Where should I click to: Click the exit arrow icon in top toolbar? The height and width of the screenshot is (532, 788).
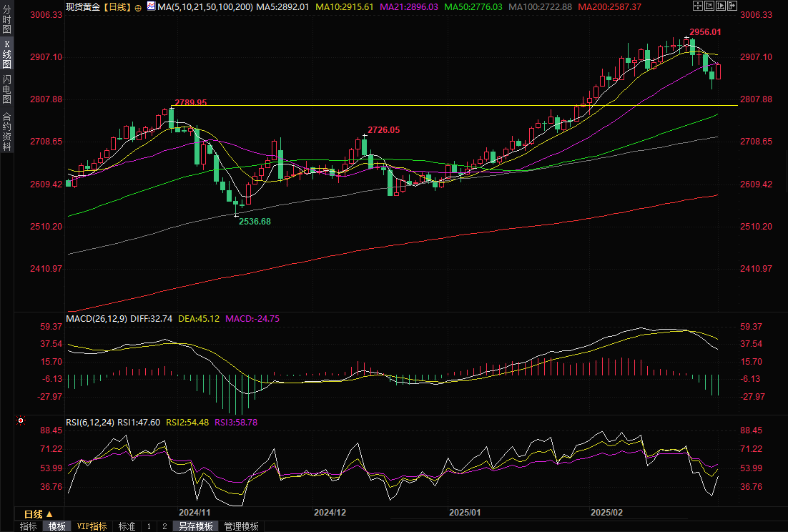point(732,6)
